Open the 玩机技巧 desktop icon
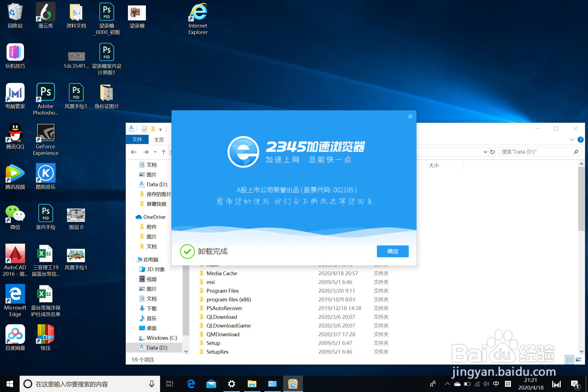The height and width of the screenshot is (392, 588). pyautogui.click(x=15, y=56)
